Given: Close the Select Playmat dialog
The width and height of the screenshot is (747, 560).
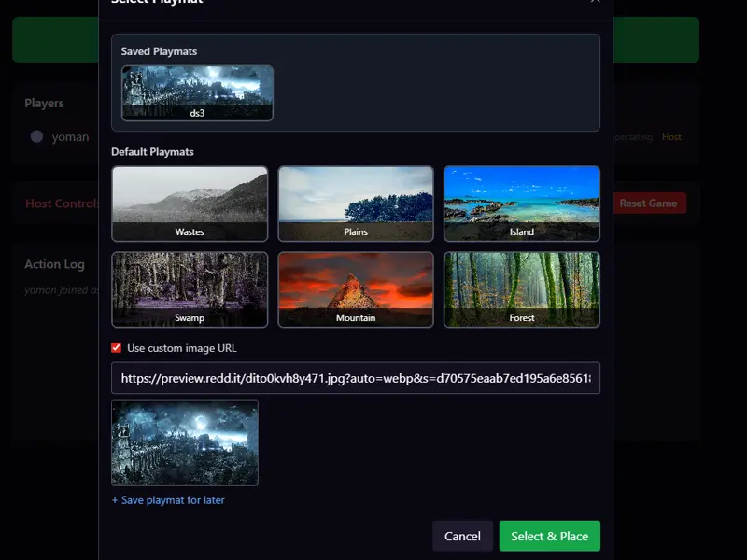Looking at the screenshot, I should (595, 2).
